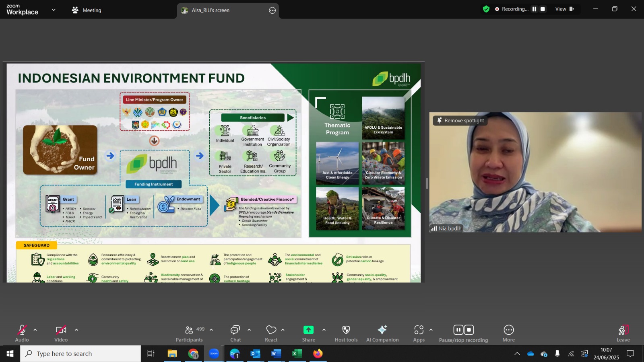Open the React emoji menu
The width and height of the screenshot is (644, 362).
pos(271,333)
